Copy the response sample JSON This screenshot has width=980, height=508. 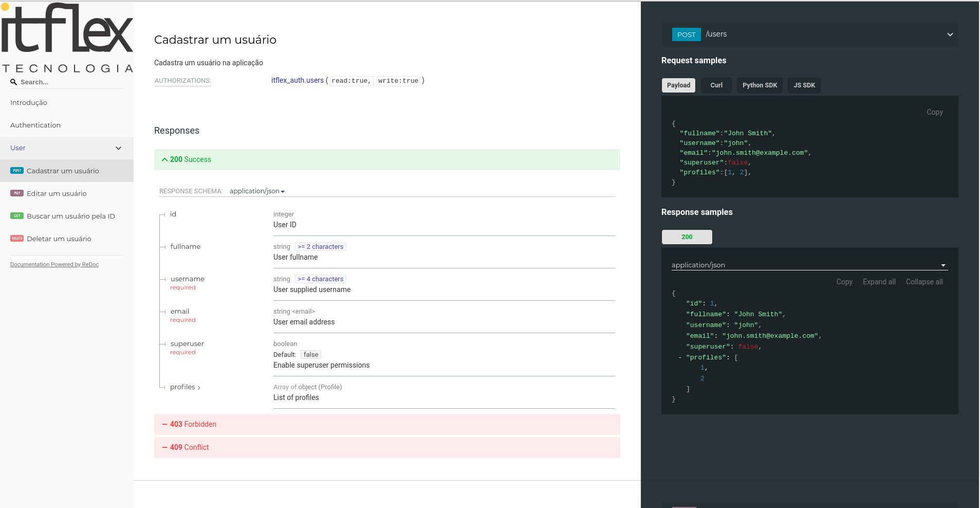pyautogui.click(x=844, y=282)
